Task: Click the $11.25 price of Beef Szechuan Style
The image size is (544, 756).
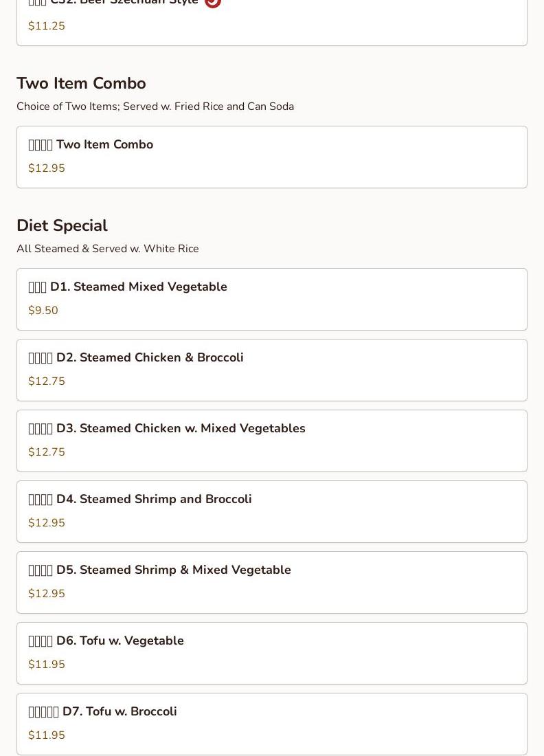Action: 47,26
